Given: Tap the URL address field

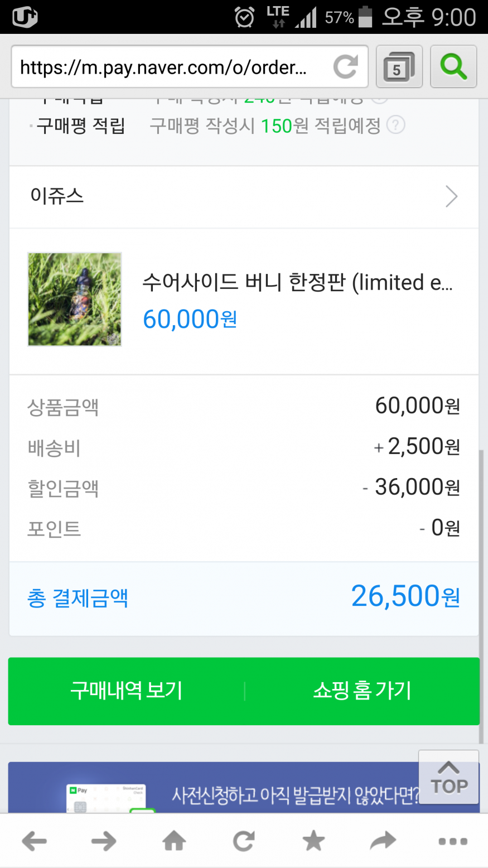Looking at the screenshot, I should pos(167,67).
